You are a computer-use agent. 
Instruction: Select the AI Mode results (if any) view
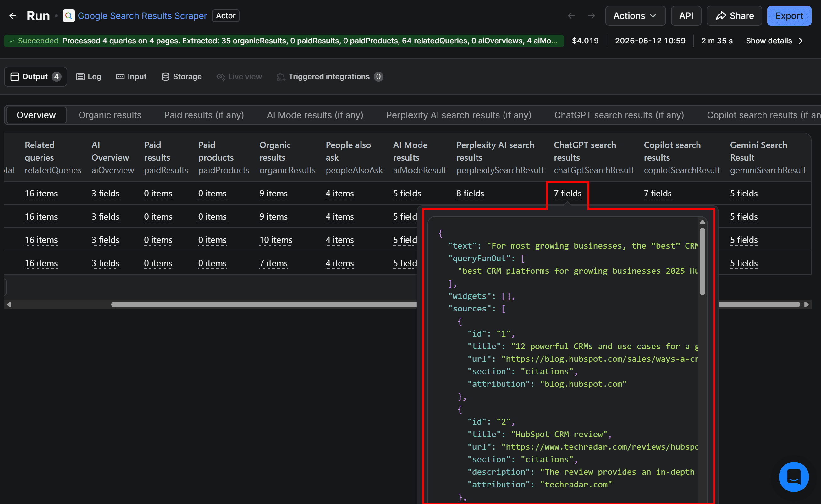coord(315,115)
